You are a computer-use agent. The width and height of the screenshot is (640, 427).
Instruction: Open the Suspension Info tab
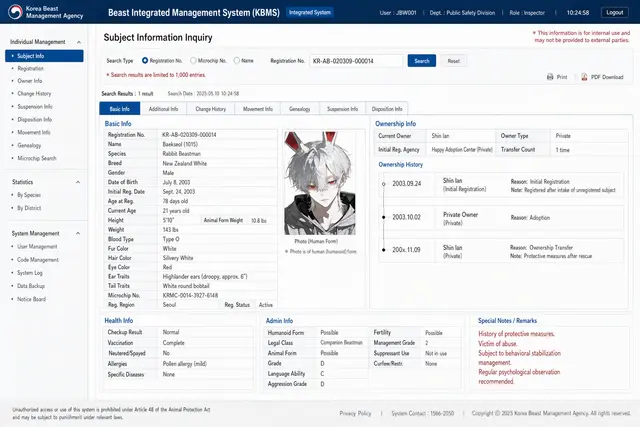click(342, 109)
